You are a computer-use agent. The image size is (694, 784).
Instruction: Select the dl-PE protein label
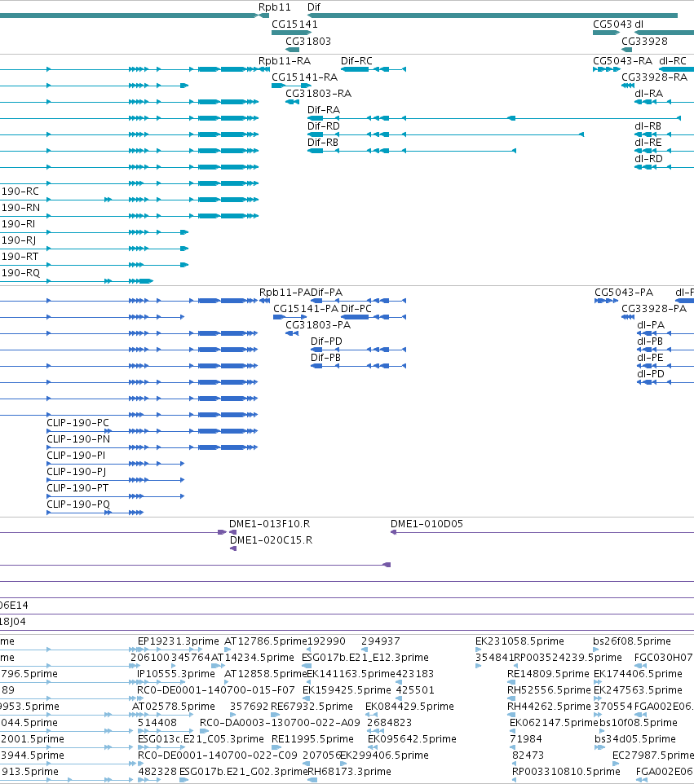point(650,358)
